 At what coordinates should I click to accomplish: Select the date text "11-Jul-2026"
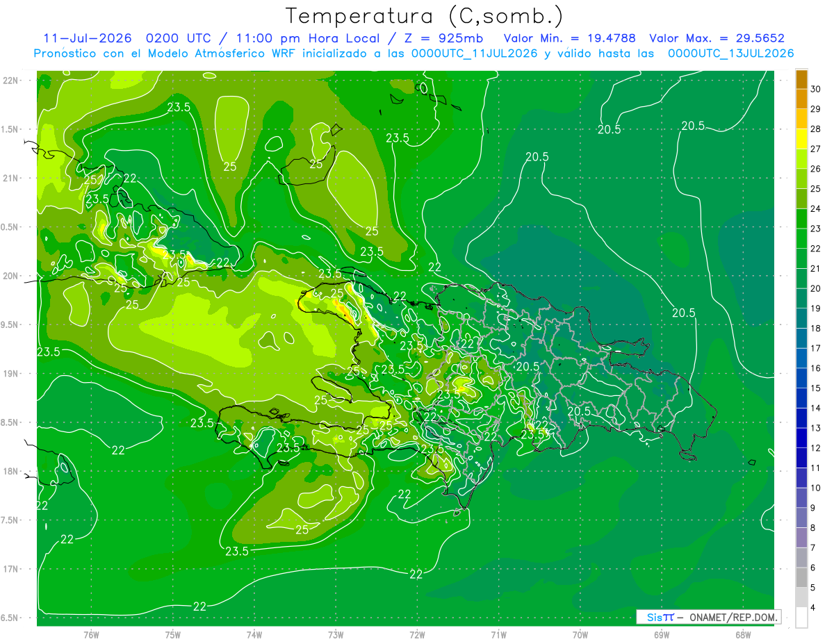click(x=88, y=38)
